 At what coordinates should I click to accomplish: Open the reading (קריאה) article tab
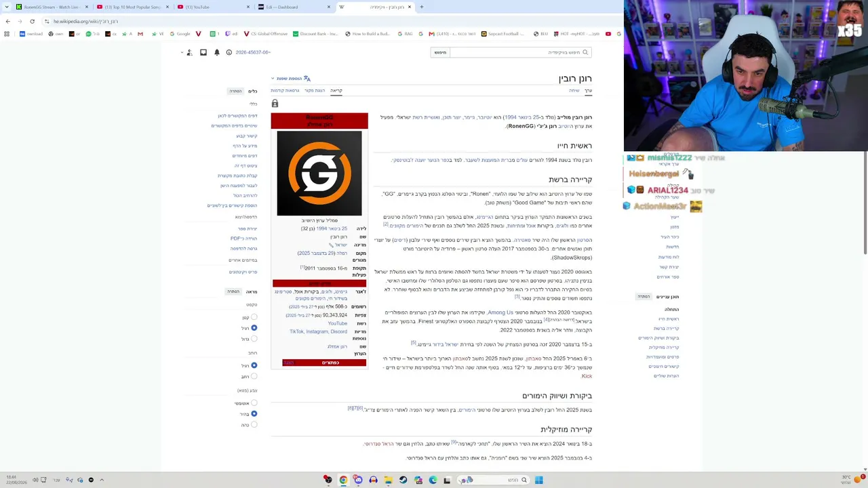click(336, 91)
